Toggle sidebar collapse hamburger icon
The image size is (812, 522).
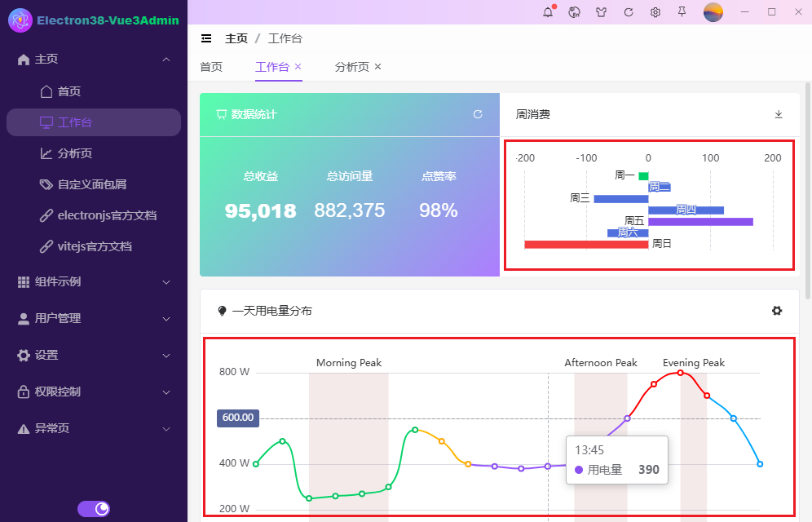[206, 38]
